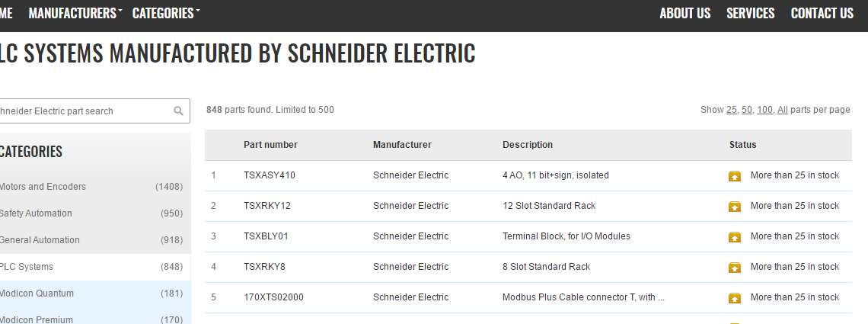Screen dimensions: 868x324
Task: Open the Categories dropdown menu
Action: pyautogui.click(x=165, y=13)
